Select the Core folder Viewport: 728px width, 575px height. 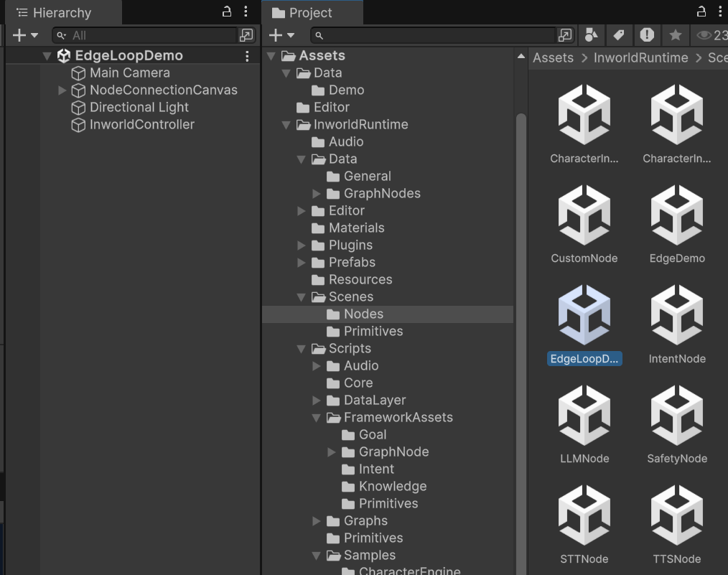click(x=350, y=383)
